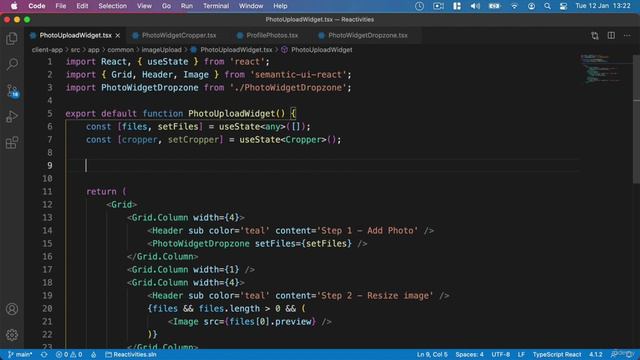The height and width of the screenshot is (360, 640).
Task: Click the feedback icon in status bar
Action: point(614,354)
